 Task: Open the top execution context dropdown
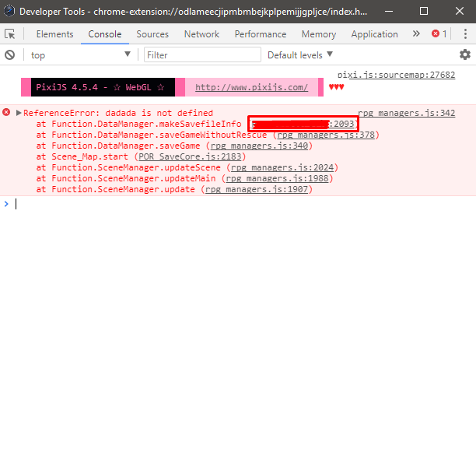coord(80,55)
